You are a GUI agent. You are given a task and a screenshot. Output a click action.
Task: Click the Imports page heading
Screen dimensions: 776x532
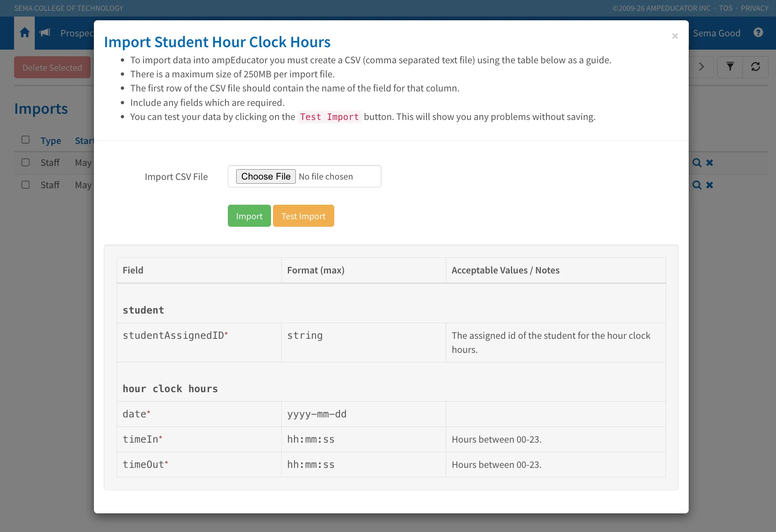pyautogui.click(x=41, y=108)
